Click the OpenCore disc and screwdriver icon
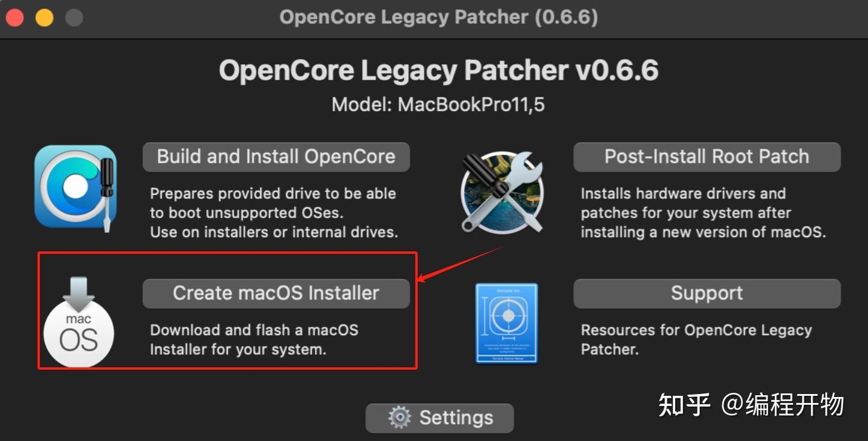The image size is (868, 441). 75,189
